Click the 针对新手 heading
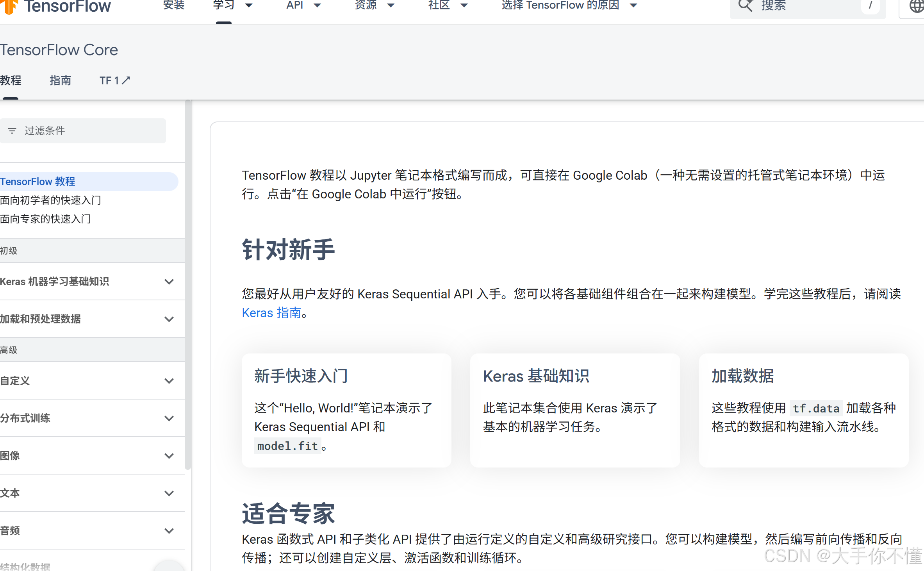924x571 pixels. 288,250
